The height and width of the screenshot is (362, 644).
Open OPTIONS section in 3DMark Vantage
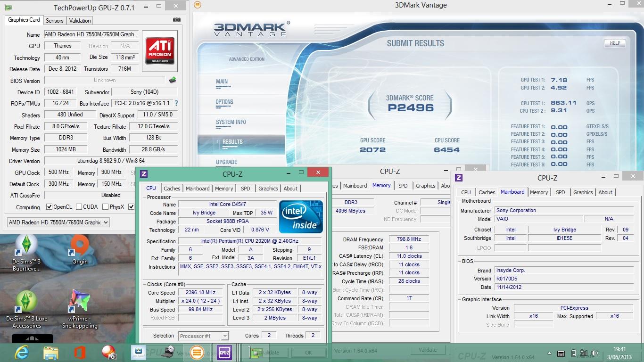tap(224, 102)
